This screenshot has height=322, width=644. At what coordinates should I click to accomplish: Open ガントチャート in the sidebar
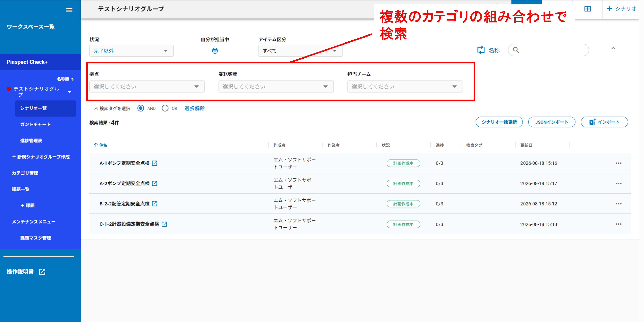35,124
